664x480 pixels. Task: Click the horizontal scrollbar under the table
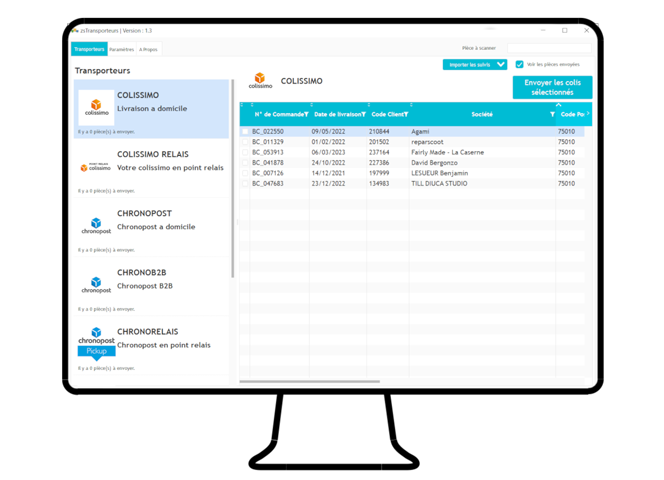point(310,381)
